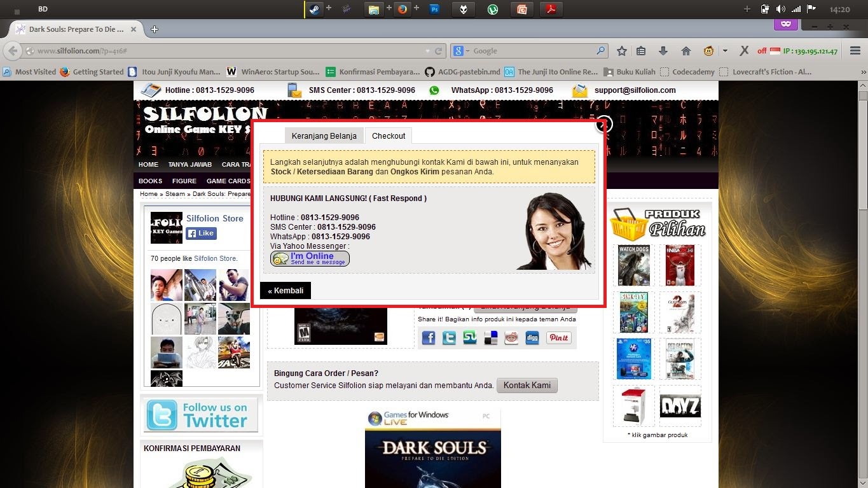Click the Home breadcrumb link
Image resolution: width=868 pixels, height=488 pixels.
pos(149,193)
